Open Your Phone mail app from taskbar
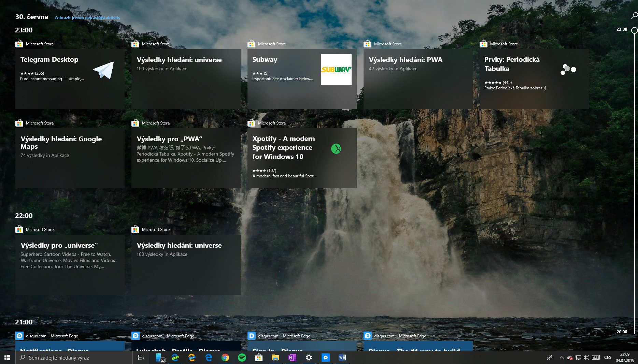The height and width of the screenshot is (364, 638). tap(160, 358)
